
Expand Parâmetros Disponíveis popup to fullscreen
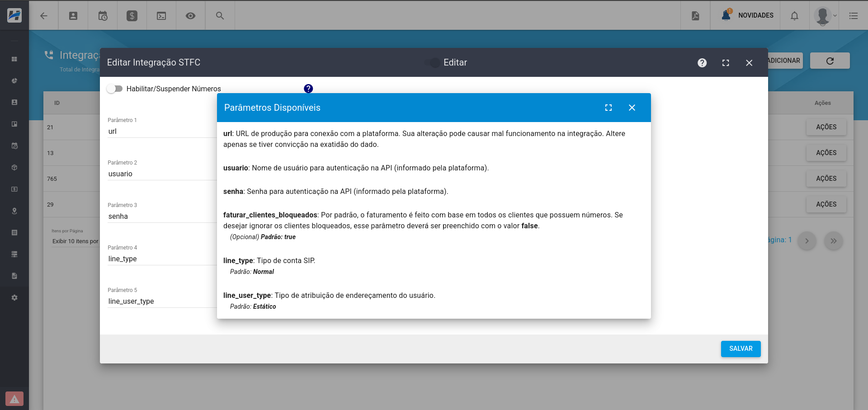(x=609, y=108)
